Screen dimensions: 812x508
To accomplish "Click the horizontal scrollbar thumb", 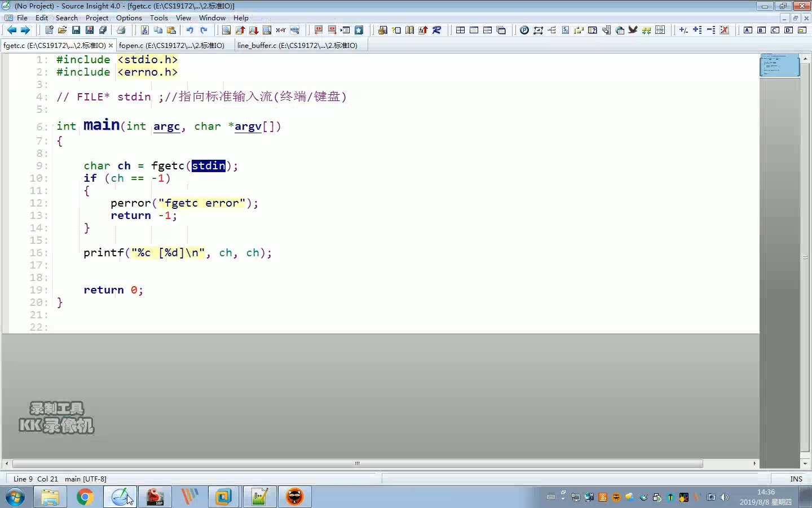I will pyautogui.click(x=358, y=463).
